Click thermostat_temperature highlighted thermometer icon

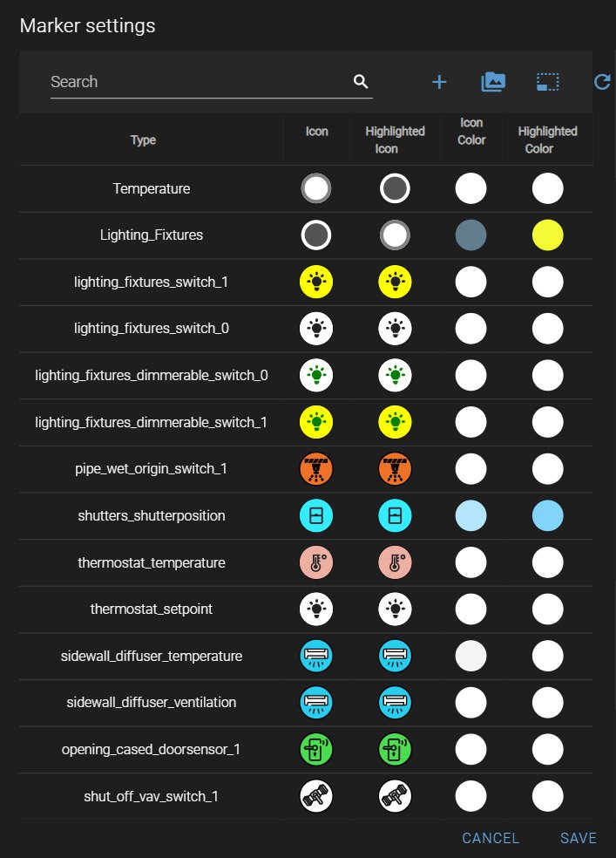pyautogui.click(x=396, y=562)
